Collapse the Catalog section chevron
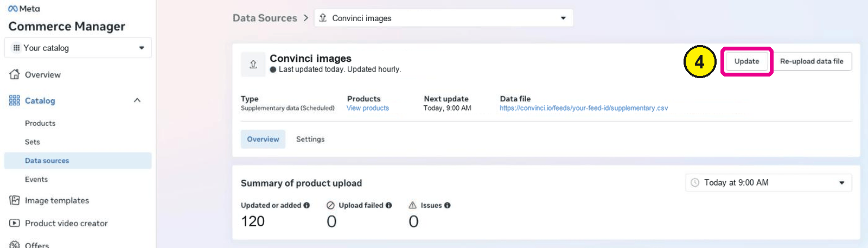 point(137,100)
